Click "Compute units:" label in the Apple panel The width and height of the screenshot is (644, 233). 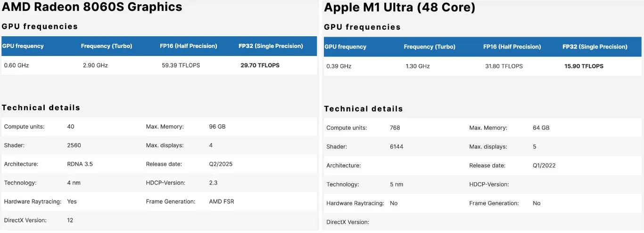coord(347,128)
